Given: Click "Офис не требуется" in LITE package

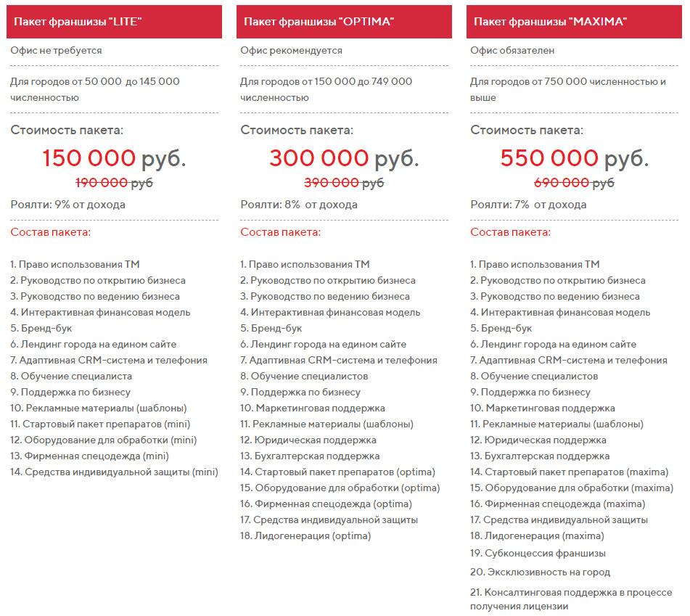Looking at the screenshot, I should click(56, 51).
